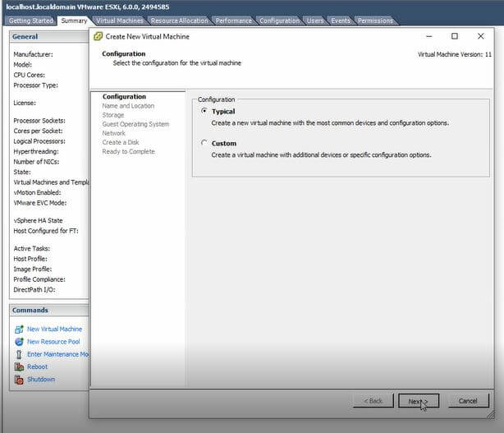The image size is (504, 433).
Task: Click the Shutdown link
Action: [41, 380]
